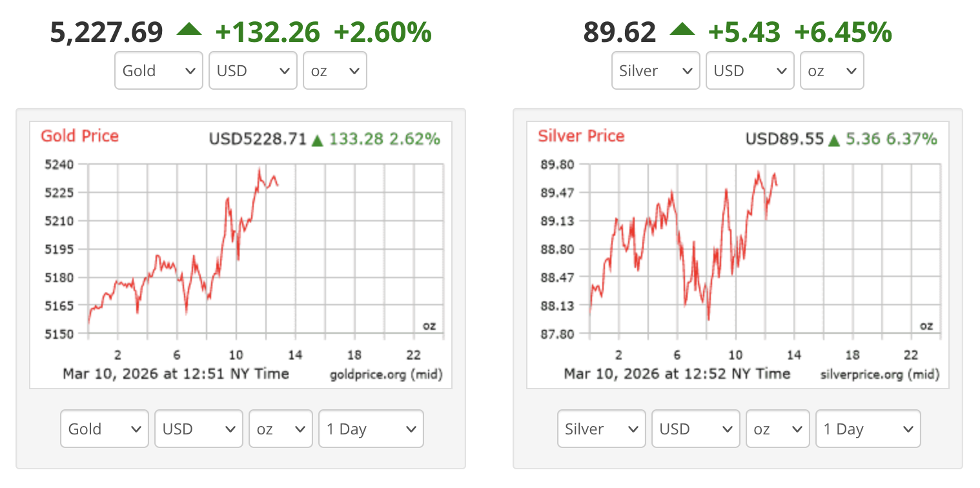Open the top gold oz unit dropdown
This screenshot has height=488, width=980.
point(334,70)
